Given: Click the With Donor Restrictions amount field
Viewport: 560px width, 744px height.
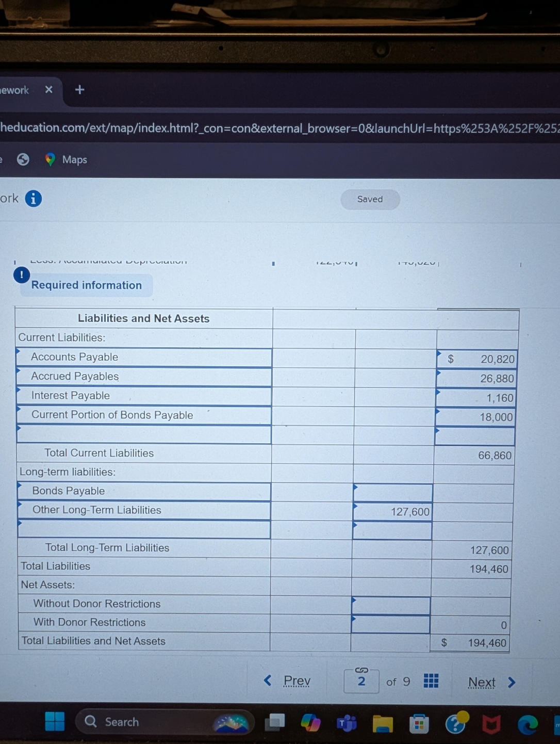Looking at the screenshot, I should coord(390,624).
